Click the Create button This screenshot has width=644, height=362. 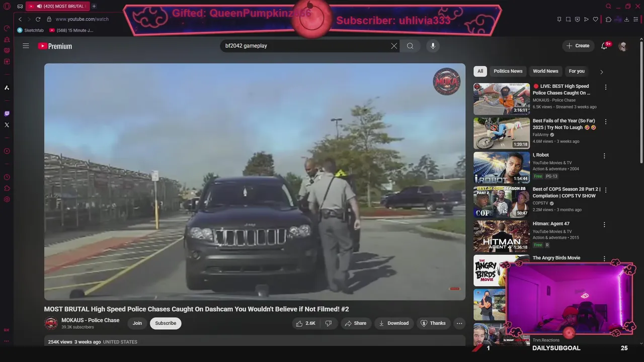pos(578,46)
